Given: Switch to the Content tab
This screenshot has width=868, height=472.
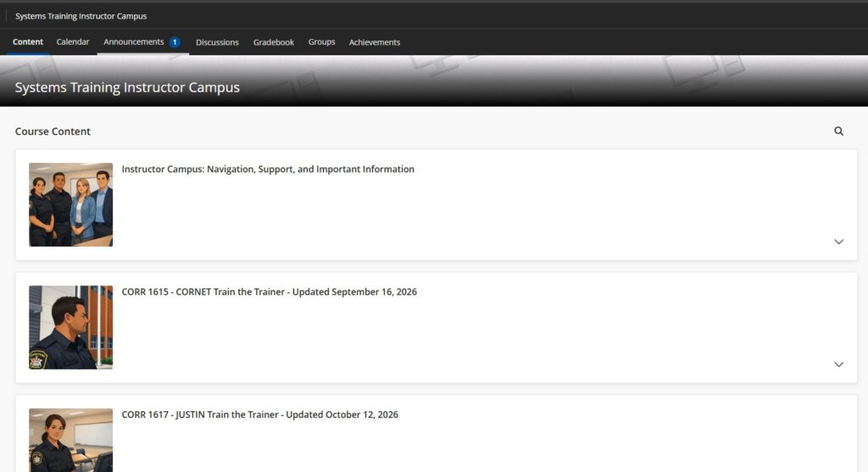Looking at the screenshot, I should 28,42.
